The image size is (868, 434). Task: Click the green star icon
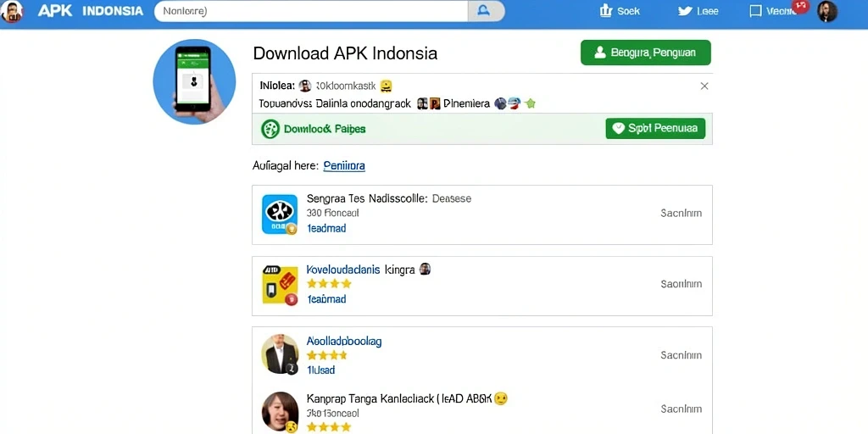pos(531,103)
